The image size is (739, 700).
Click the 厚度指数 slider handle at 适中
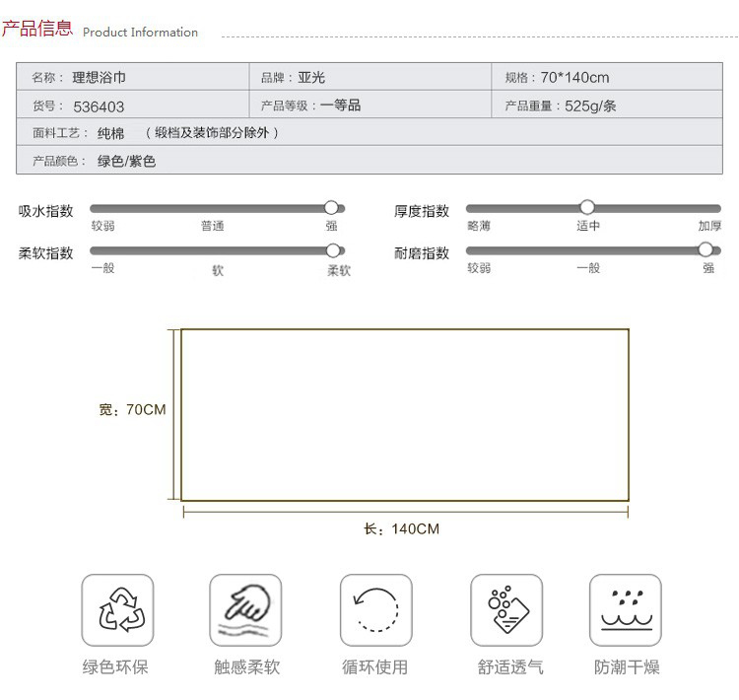click(x=587, y=207)
